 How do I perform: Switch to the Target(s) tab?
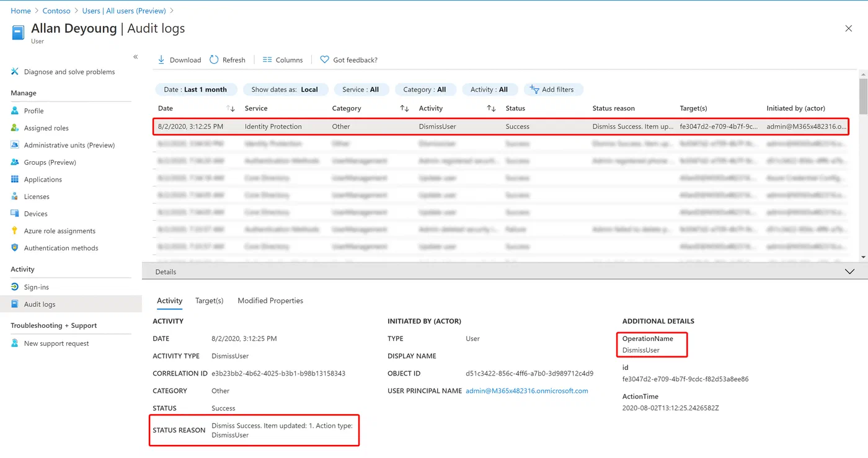coord(209,301)
